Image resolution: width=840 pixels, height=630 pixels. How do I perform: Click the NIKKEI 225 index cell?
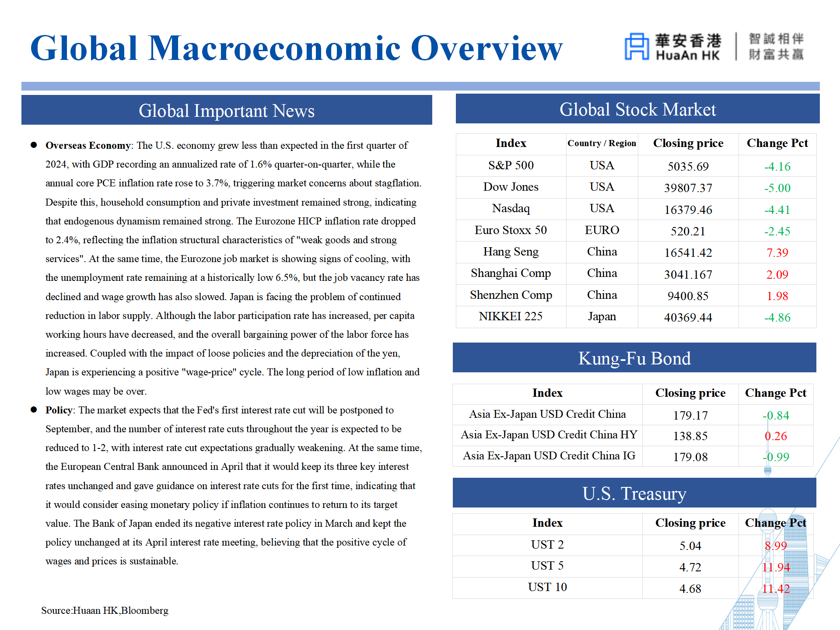click(511, 316)
